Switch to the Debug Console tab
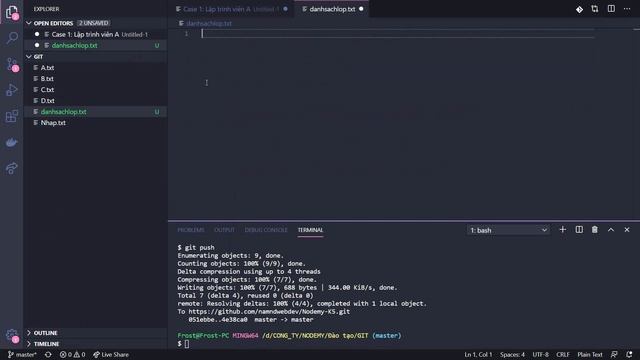 click(x=266, y=230)
